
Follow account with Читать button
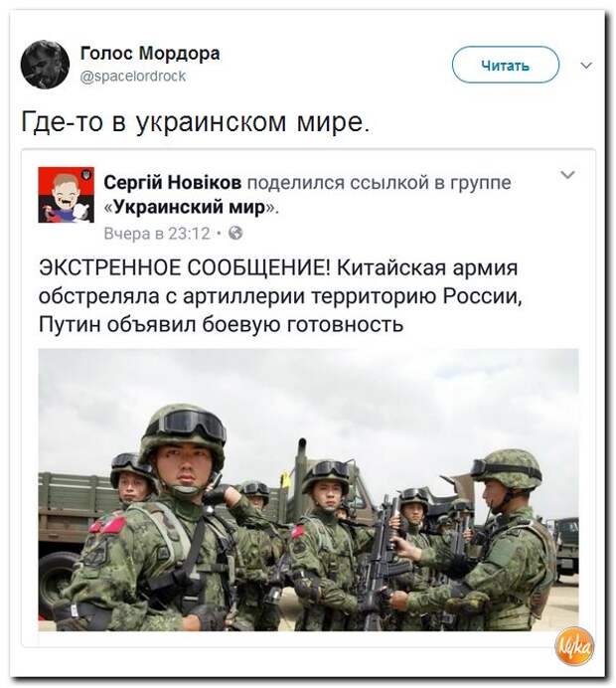506,65
